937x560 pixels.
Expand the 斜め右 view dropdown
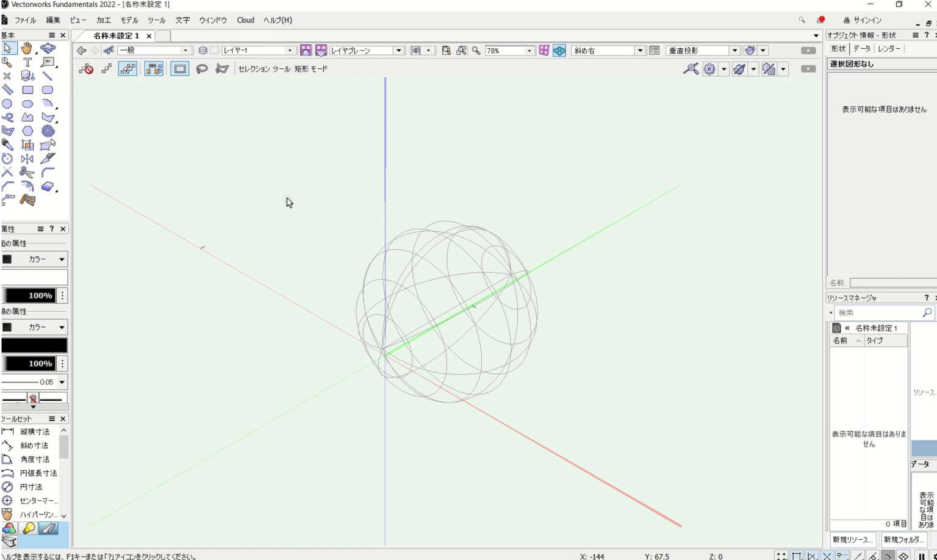641,50
